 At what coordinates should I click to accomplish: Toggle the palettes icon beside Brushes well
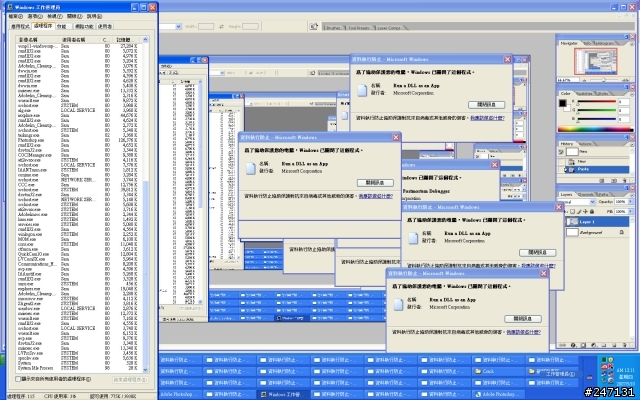(313, 27)
